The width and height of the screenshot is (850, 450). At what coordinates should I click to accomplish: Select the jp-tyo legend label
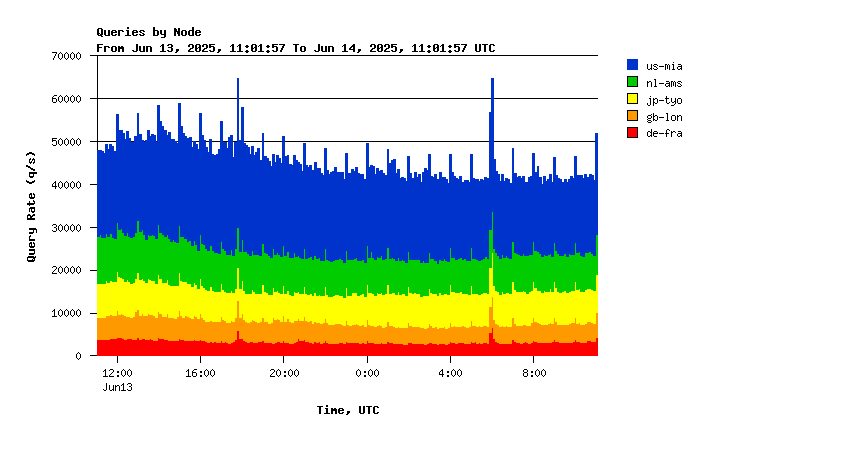(664, 100)
